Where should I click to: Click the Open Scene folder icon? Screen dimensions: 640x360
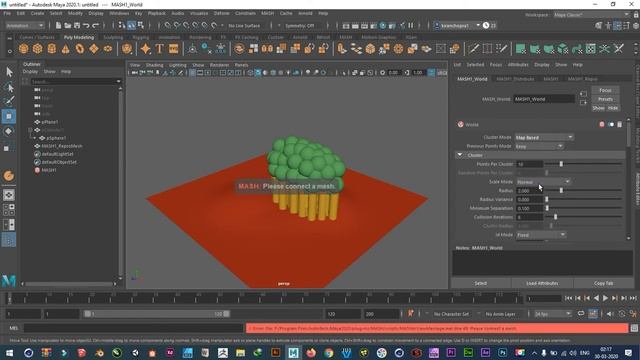tap(67, 25)
